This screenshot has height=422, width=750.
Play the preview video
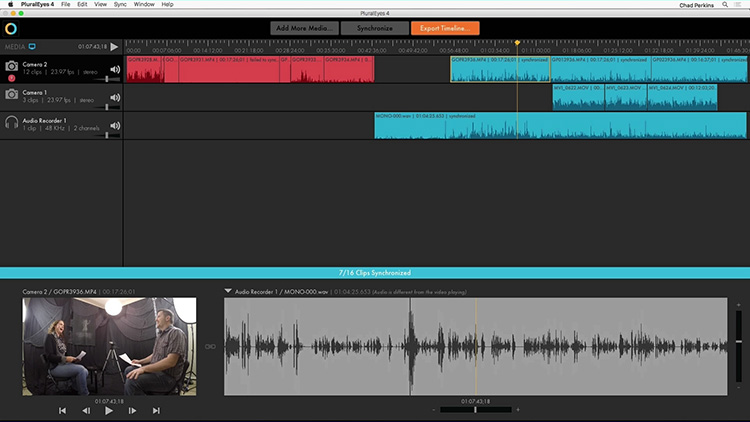[109, 411]
